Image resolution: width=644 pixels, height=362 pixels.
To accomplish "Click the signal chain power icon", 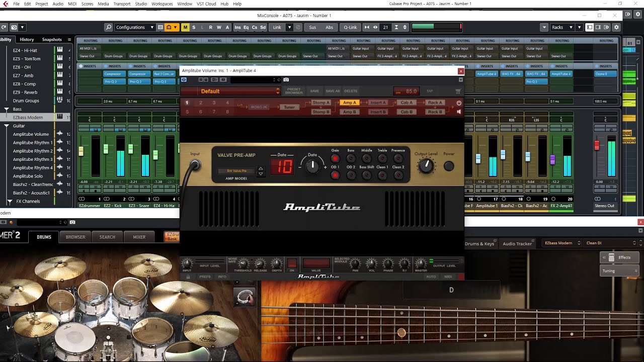I will click(x=459, y=103).
